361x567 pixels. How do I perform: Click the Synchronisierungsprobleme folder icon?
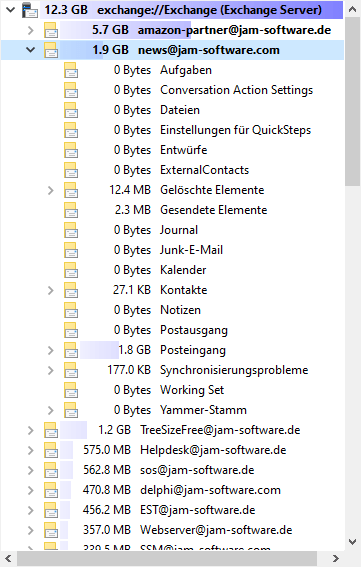click(x=71, y=370)
